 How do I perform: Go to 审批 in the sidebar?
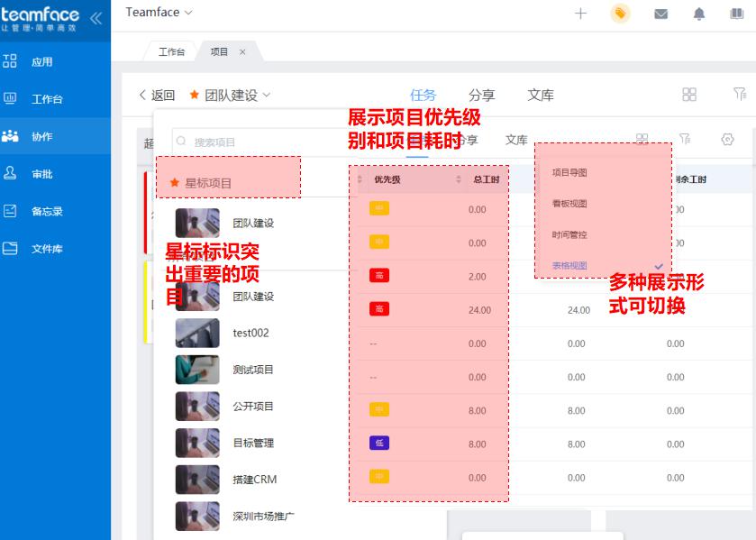point(41,174)
